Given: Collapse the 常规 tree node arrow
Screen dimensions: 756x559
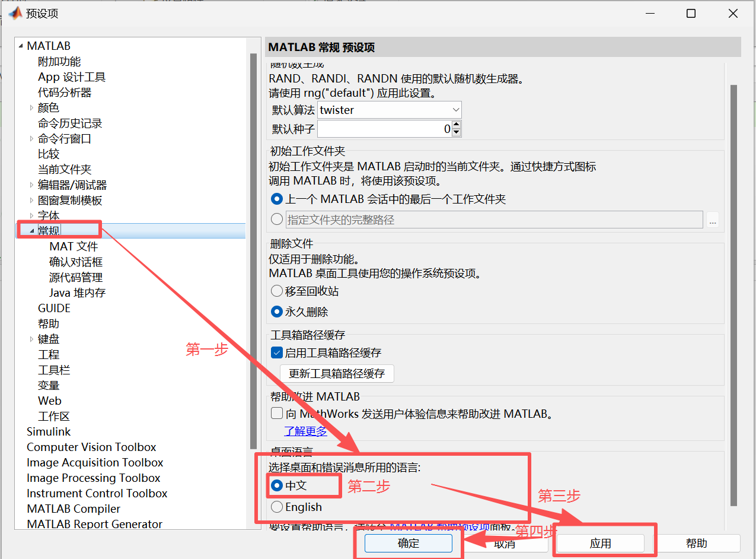Looking at the screenshot, I should [x=32, y=231].
